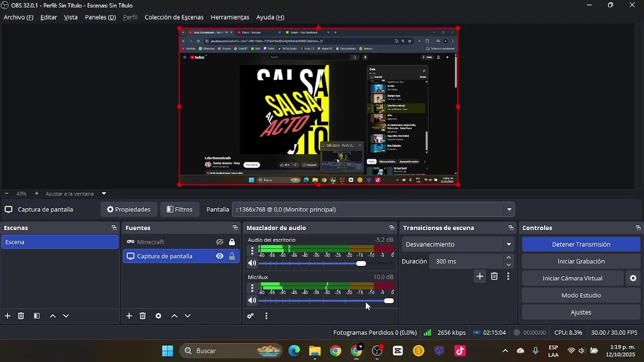The width and height of the screenshot is (644, 362).
Task: Pop out Transiciones de escena dock
Action: (x=511, y=228)
